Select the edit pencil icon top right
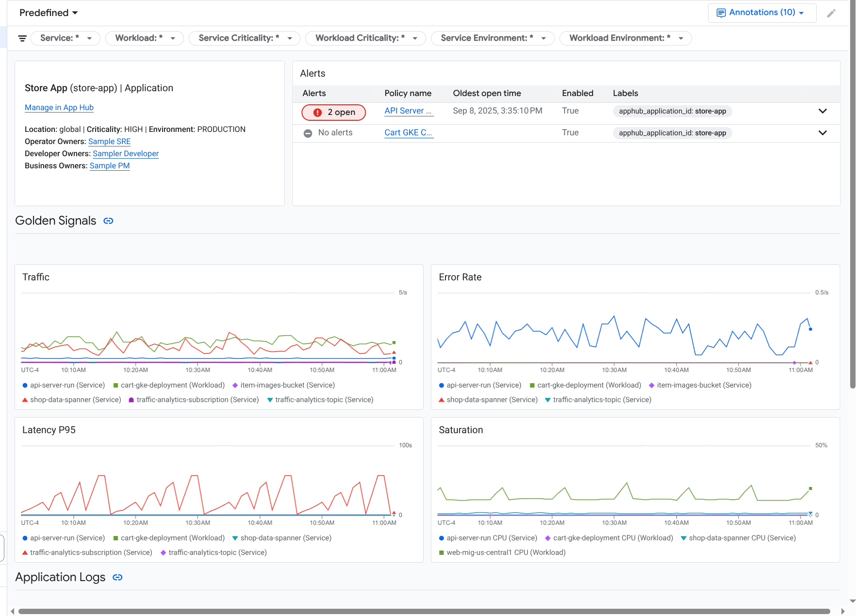 pos(832,13)
